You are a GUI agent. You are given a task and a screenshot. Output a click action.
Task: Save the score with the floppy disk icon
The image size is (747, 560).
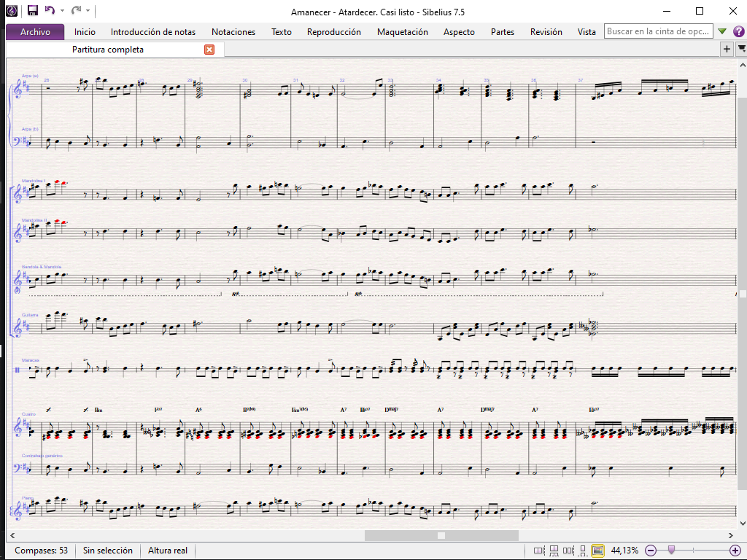pyautogui.click(x=32, y=10)
